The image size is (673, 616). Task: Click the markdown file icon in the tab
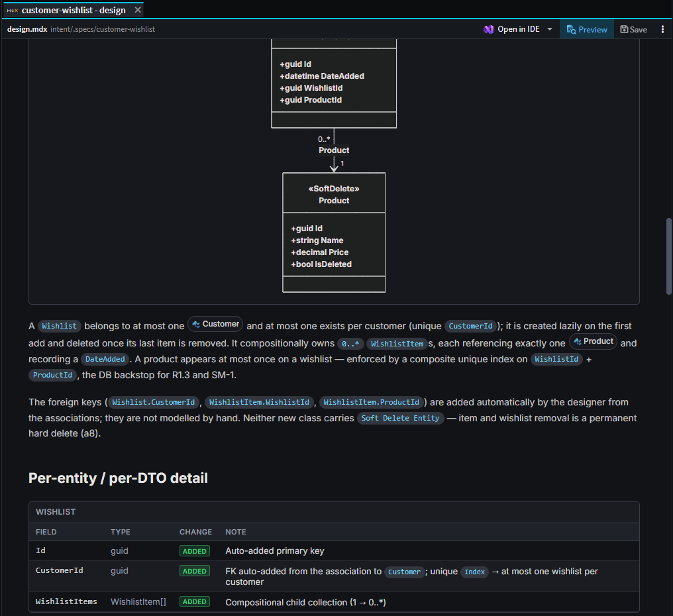tap(13, 11)
